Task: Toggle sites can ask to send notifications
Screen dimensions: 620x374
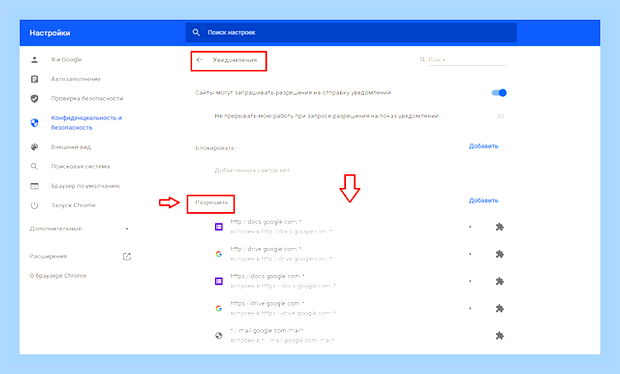Action: [499, 93]
